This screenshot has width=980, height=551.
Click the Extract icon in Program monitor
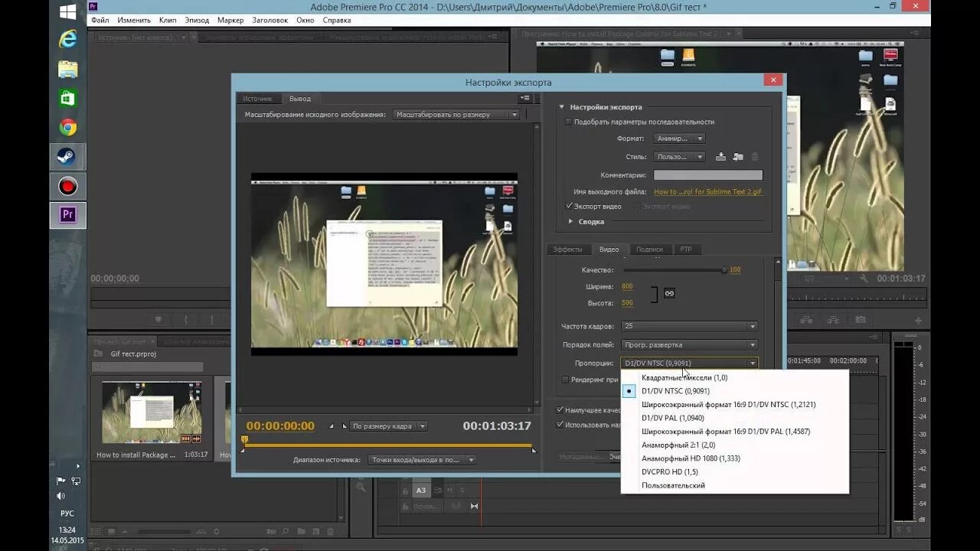[833, 320]
